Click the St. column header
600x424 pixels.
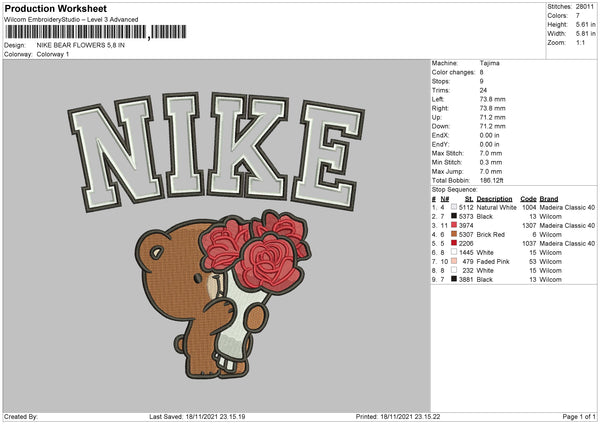469,199
